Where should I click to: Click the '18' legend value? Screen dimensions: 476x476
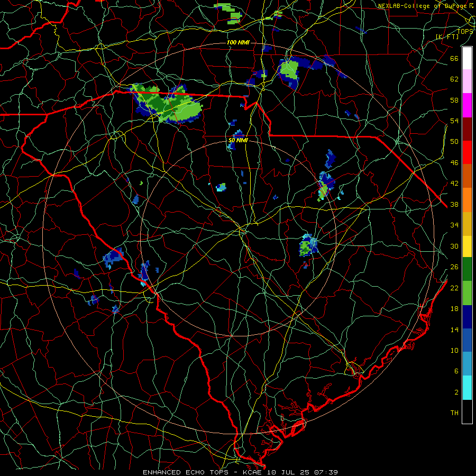coord(454,309)
